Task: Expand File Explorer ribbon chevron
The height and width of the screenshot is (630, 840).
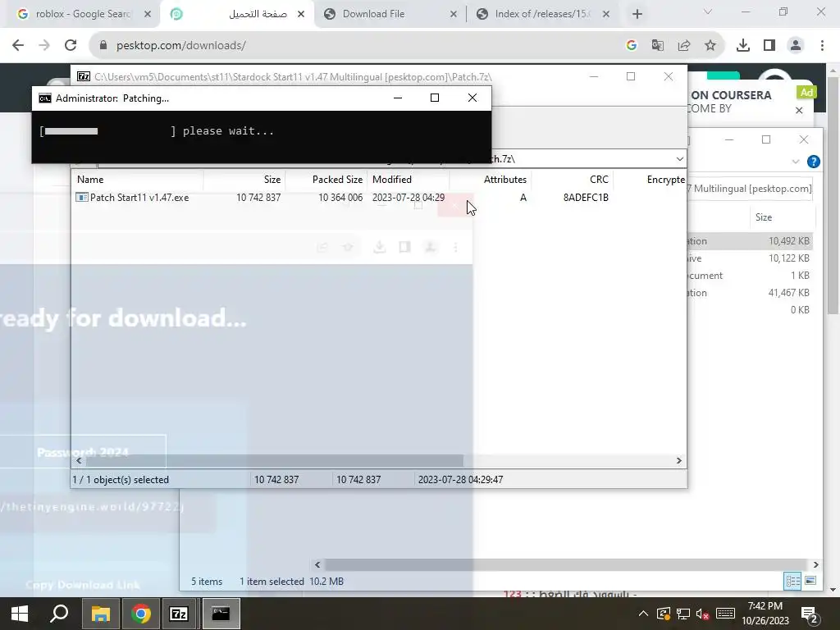Action: pyautogui.click(x=796, y=162)
